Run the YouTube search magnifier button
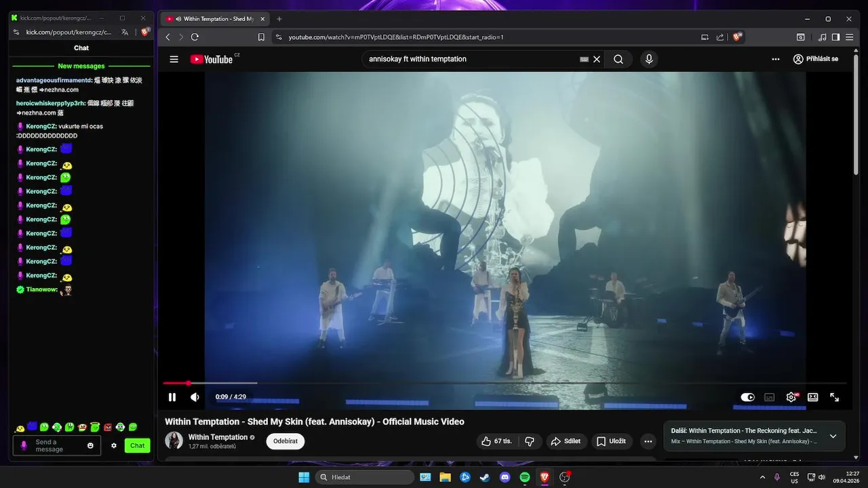This screenshot has width=868, height=488. (x=618, y=59)
